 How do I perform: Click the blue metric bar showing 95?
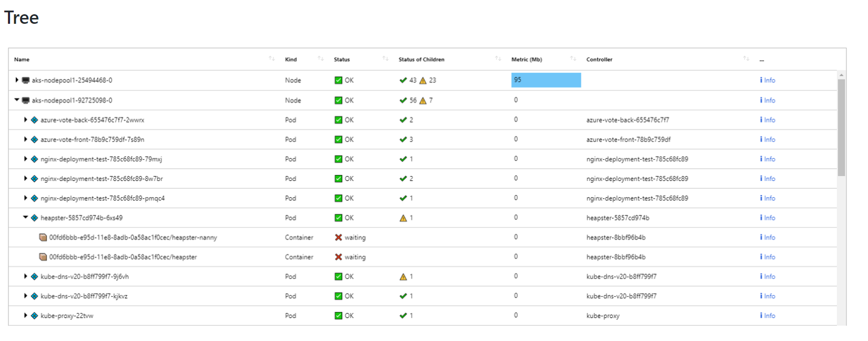546,80
